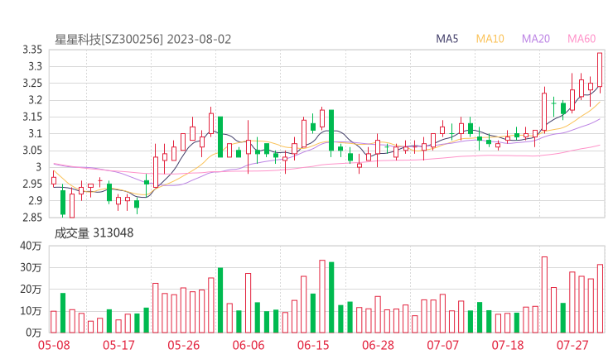Click the MA20 legend label
The height and width of the screenshot is (364, 613).
click(536, 39)
